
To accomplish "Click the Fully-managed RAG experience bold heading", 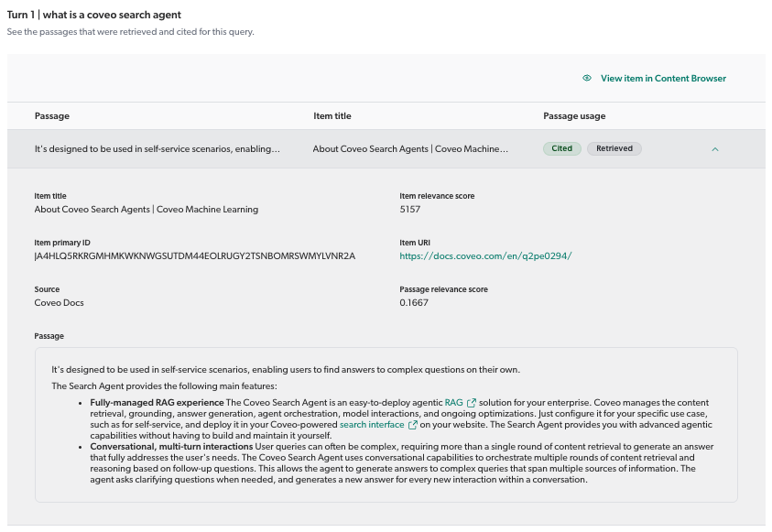I will point(157,403).
